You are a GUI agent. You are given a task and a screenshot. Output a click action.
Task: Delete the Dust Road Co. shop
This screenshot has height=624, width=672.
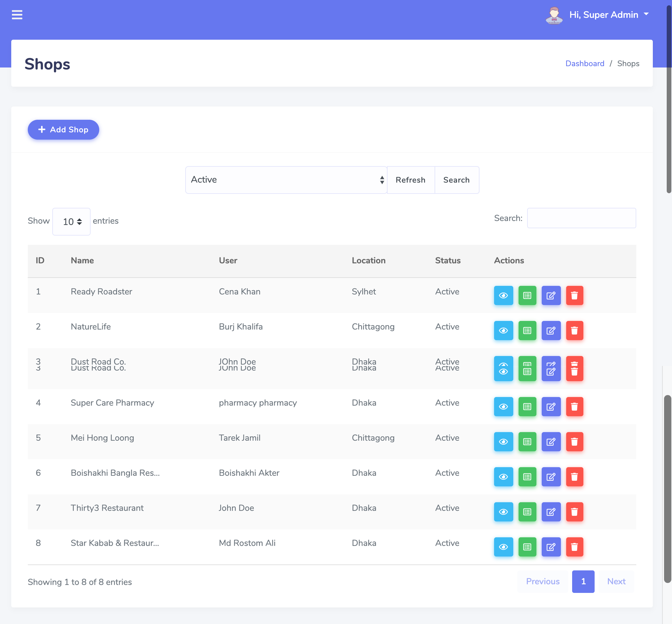(574, 368)
